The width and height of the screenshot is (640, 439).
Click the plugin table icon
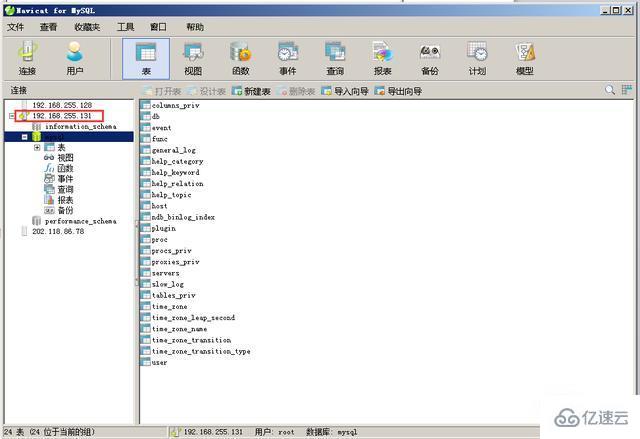tap(145, 228)
